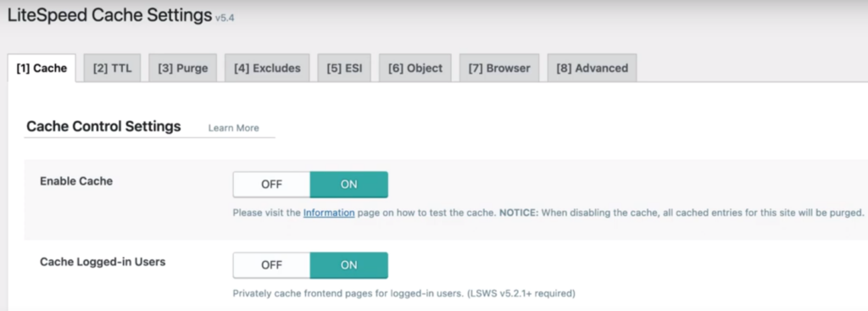868x311 pixels.
Task: Set Enable Cache to ON
Action: click(348, 184)
